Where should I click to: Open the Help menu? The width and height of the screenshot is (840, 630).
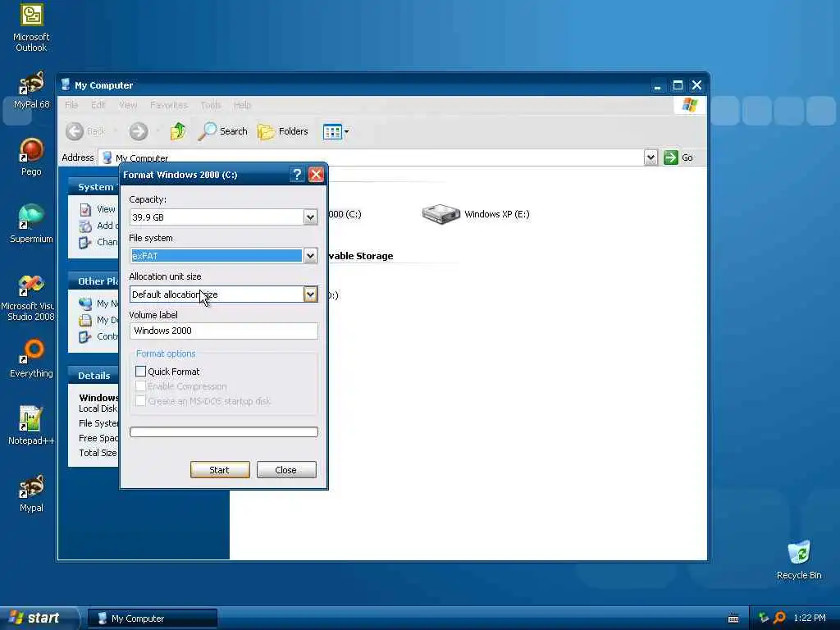tap(242, 105)
